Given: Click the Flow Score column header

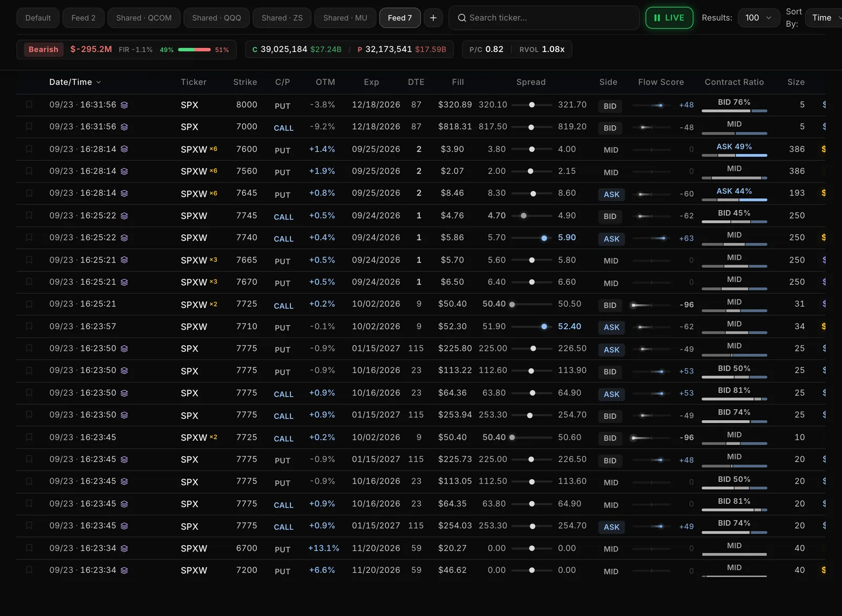Looking at the screenshot, I should (661, 82).
